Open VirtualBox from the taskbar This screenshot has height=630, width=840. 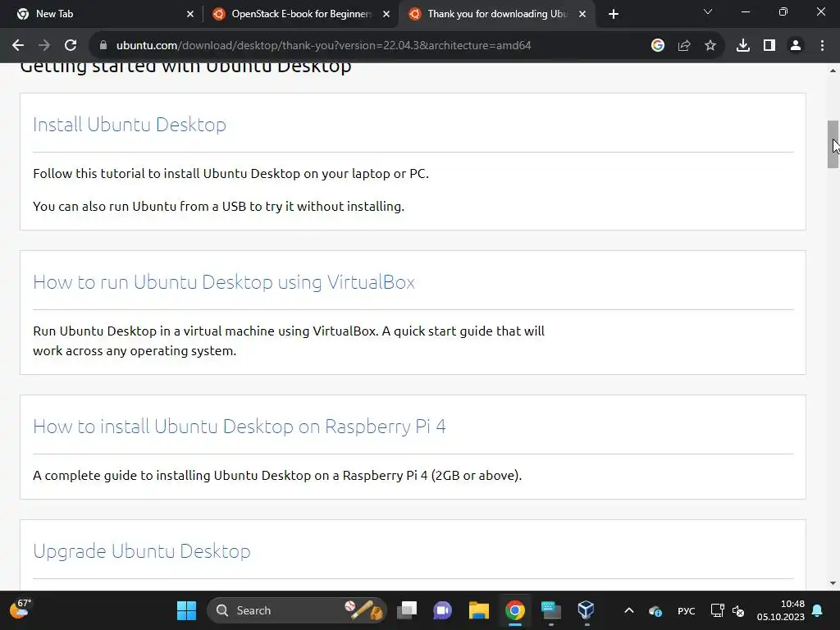coord(586,610)
